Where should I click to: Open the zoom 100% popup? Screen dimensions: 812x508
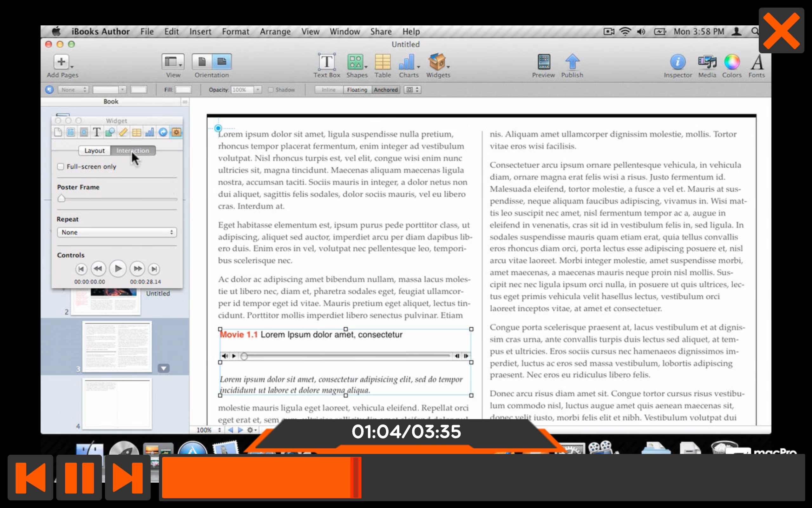point(208,430)
